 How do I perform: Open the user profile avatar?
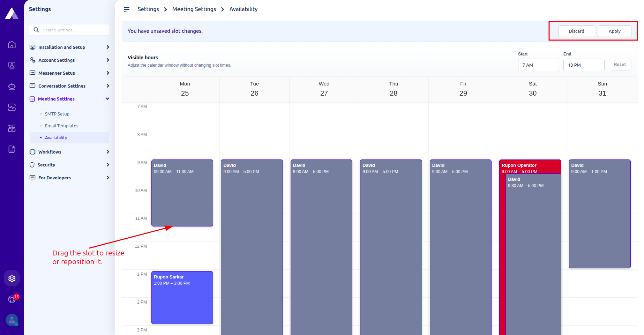(12, 320)
